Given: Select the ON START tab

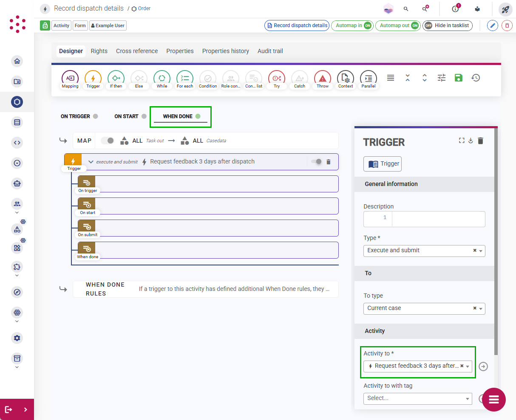Looking at the screenshot, I should pos(130,116).
